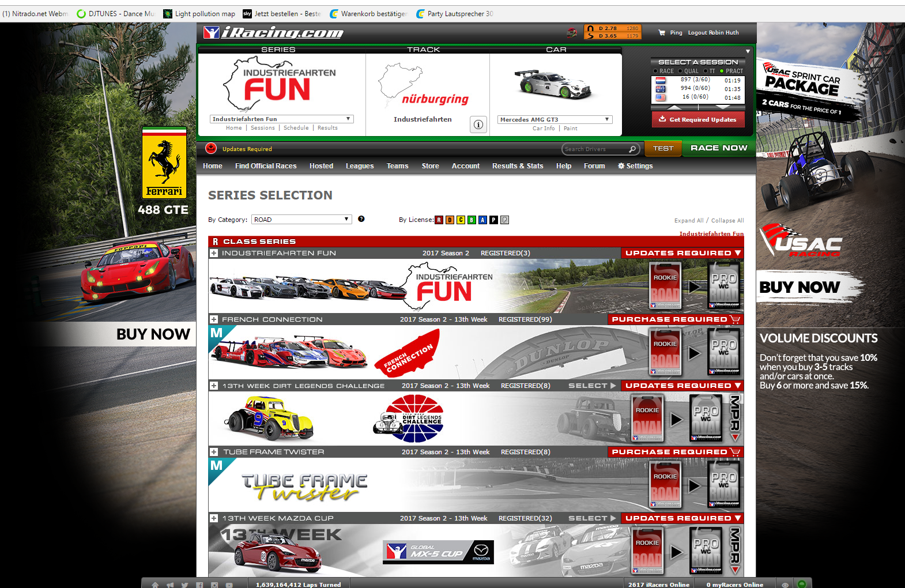Open the Hosted menu item
The image size is (905, 588).
(x=321, y=166)
